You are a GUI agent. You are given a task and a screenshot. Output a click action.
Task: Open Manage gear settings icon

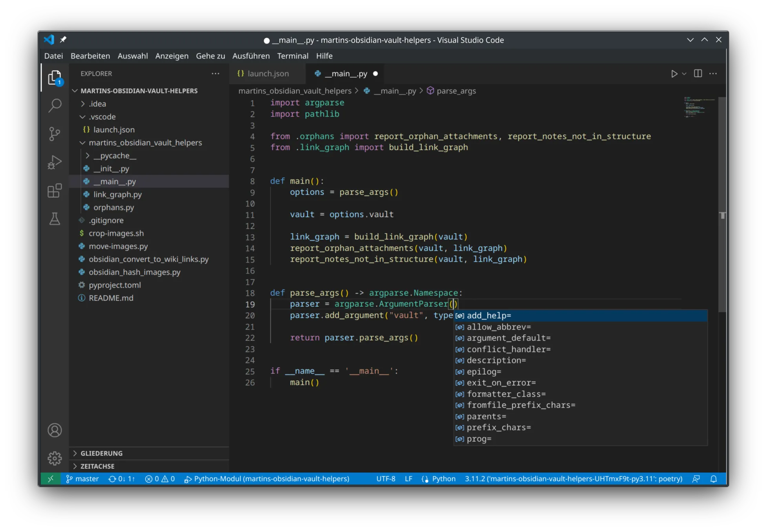point(55,458)
